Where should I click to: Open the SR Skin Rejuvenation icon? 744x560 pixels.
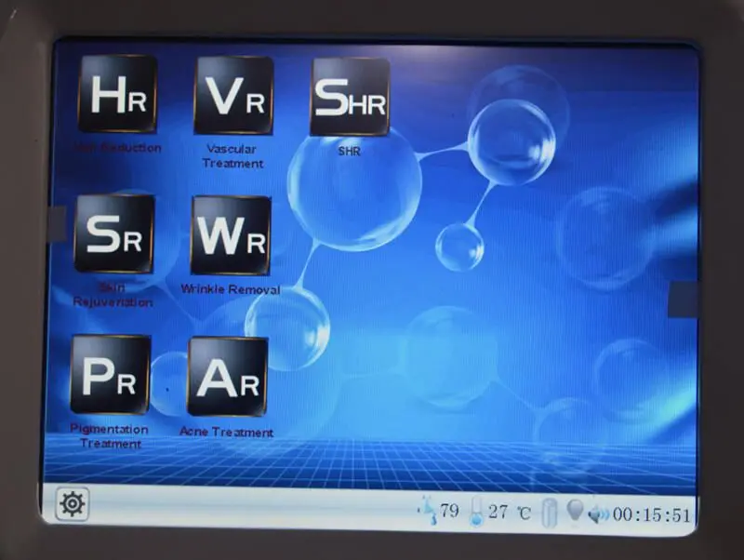[x=114, y=234]
